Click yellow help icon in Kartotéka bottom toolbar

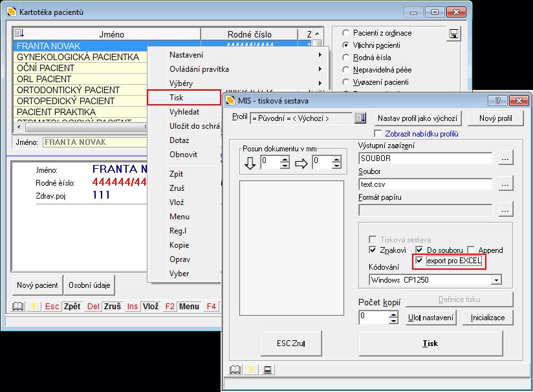pyautogui.click(x=34, y=307)
